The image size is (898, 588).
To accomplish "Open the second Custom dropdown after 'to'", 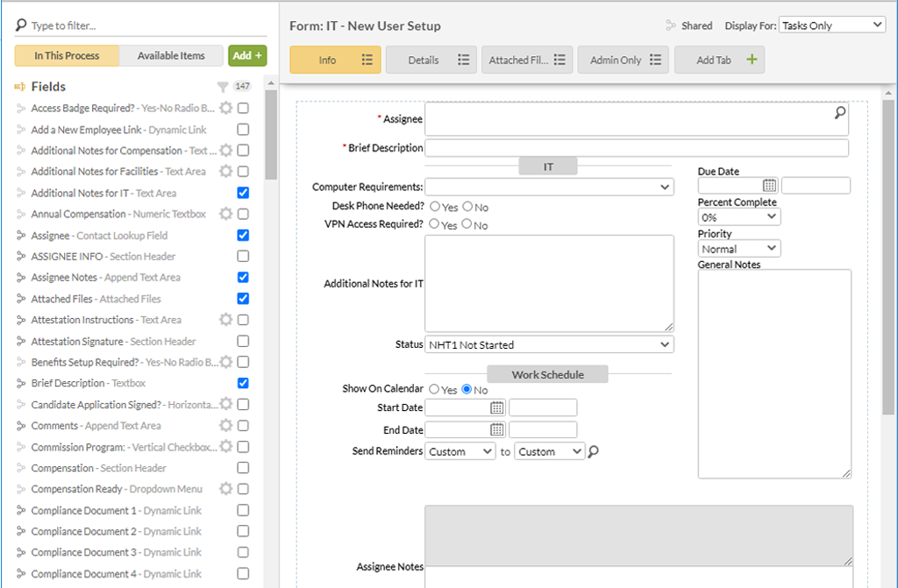I will click(550, 451).
